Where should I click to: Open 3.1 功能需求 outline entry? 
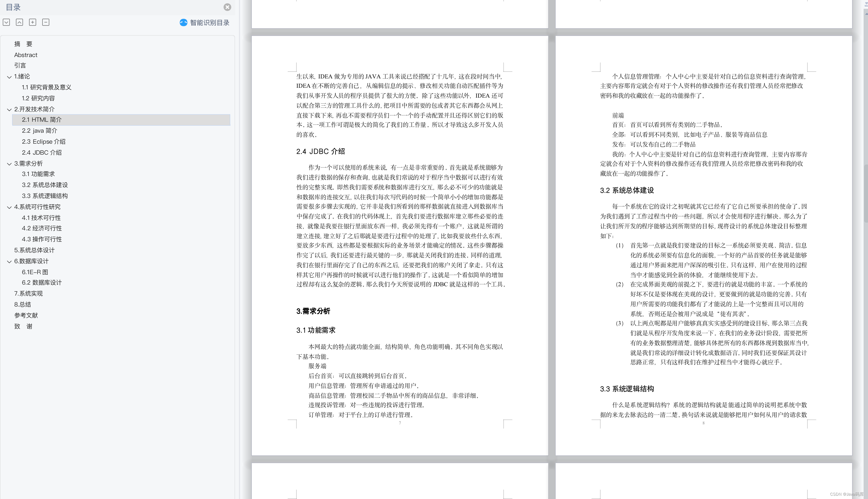[x=38, y=174]
